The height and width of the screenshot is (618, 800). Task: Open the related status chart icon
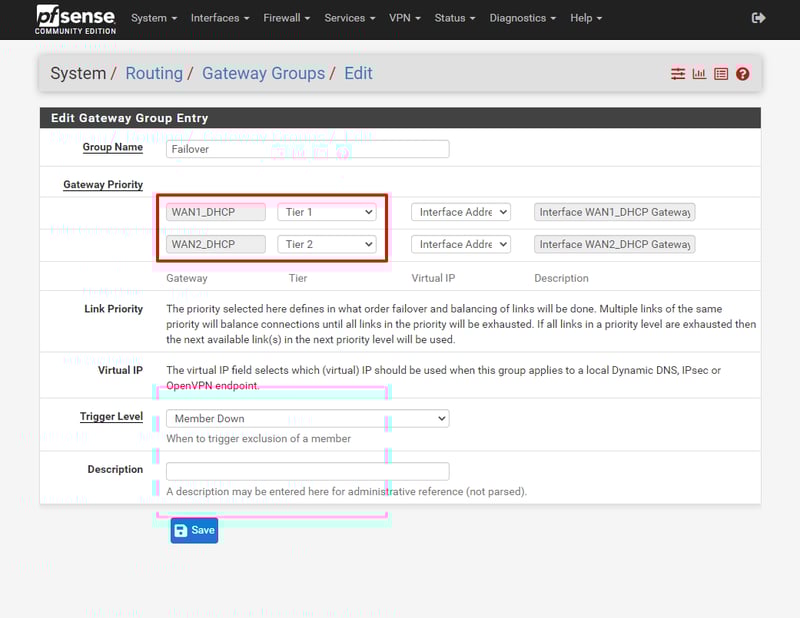click(x=699, y=74)
